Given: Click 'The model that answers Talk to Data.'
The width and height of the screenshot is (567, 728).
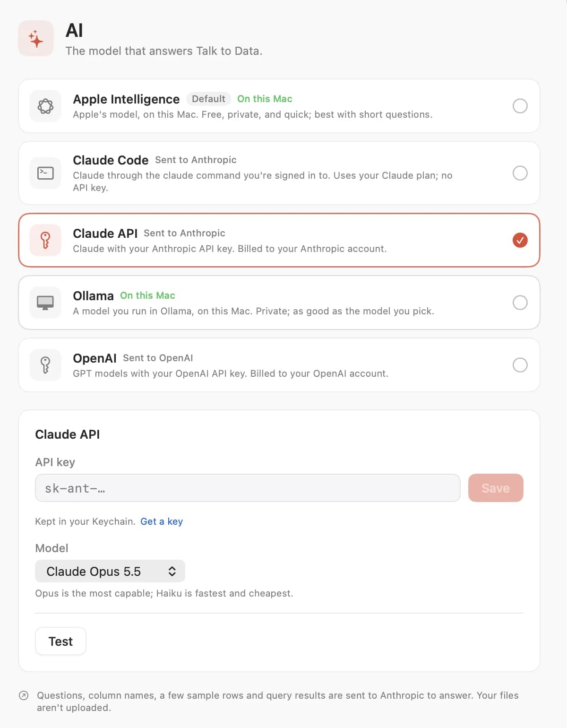Looking at the screenshot, I should click(163, 51).
